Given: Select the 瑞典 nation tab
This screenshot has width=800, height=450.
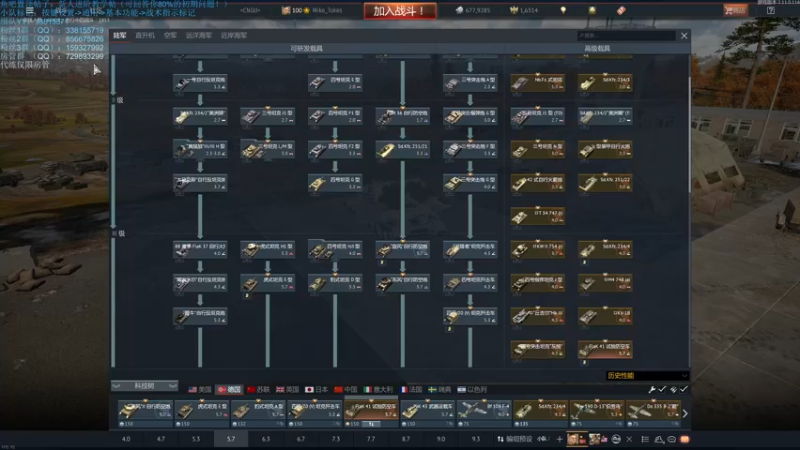Looking at the screenshot, I should tap(439, 389).
